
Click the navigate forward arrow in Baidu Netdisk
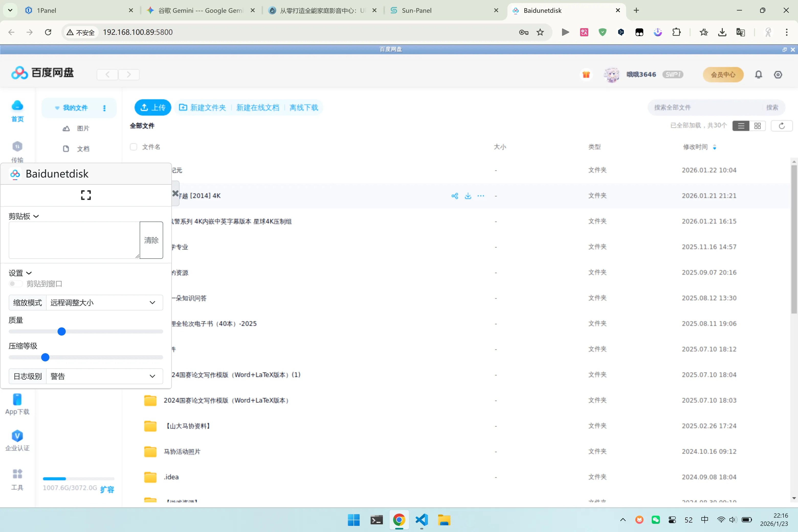pyautogui.click(x=129, y=74)
